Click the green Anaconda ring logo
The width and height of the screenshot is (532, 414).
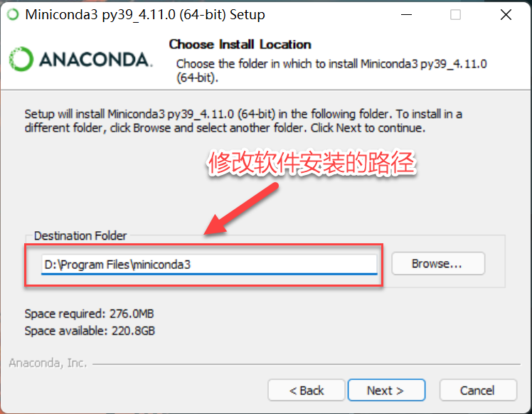click(21, 59)
